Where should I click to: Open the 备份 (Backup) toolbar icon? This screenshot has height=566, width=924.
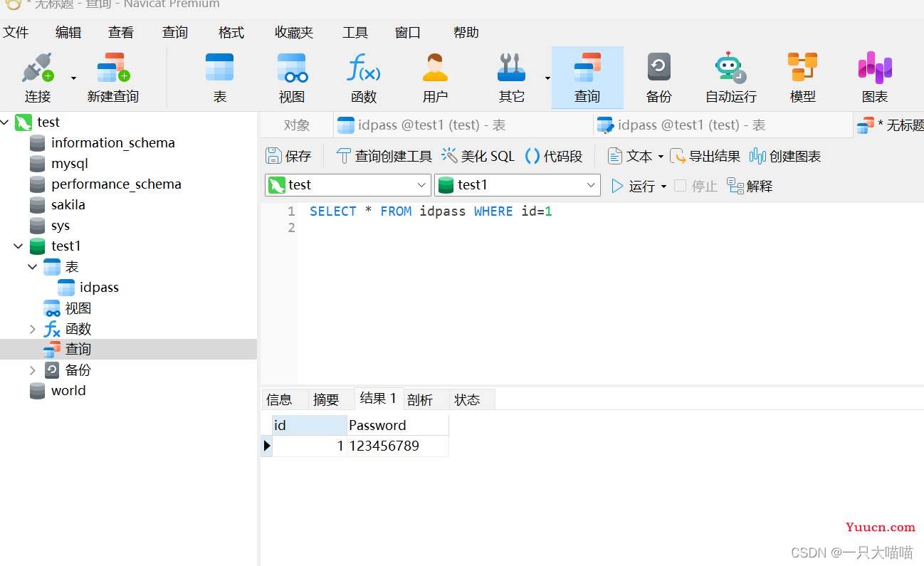[x=658, y=68]
